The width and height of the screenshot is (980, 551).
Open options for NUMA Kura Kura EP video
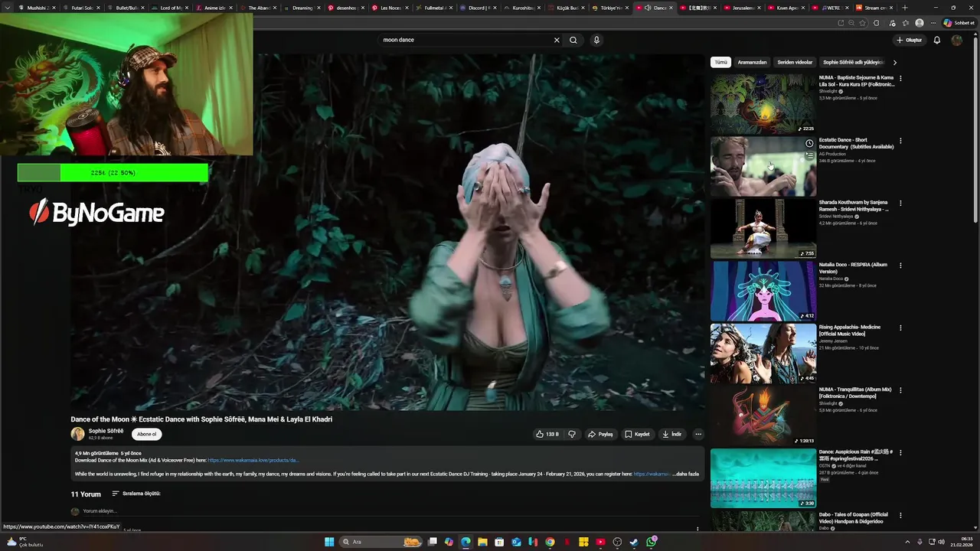point(900,78)
